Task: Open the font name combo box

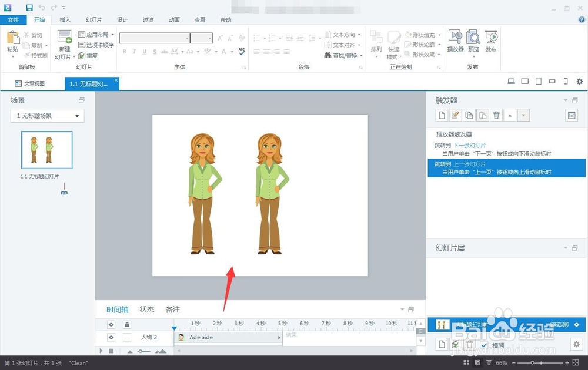Action: coord(155,38)
